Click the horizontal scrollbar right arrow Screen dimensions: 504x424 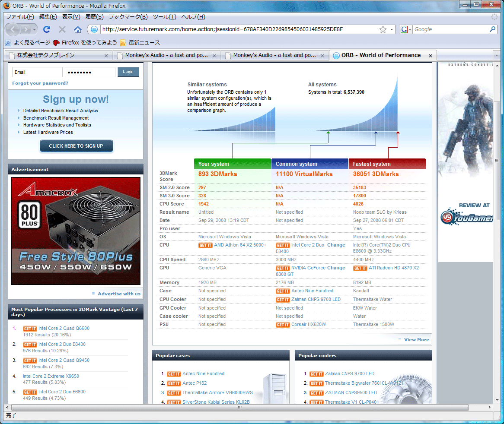pos(490,407)
